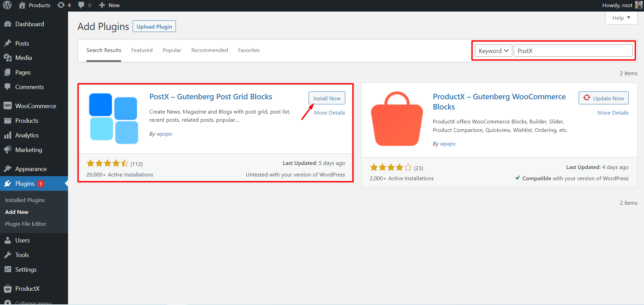Open the Dashboard menu item
644x305 pixels.
click(29, 24)
